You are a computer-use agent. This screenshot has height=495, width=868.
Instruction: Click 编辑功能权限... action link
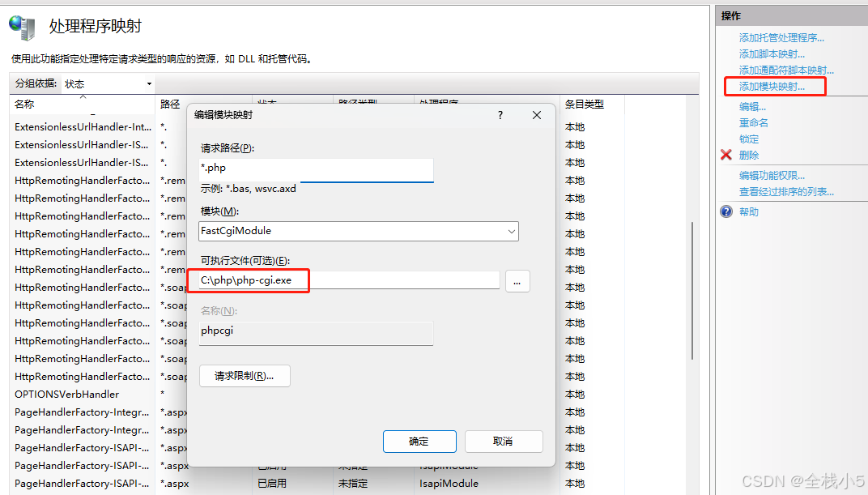pyautogui.click(x=772, y=176)
